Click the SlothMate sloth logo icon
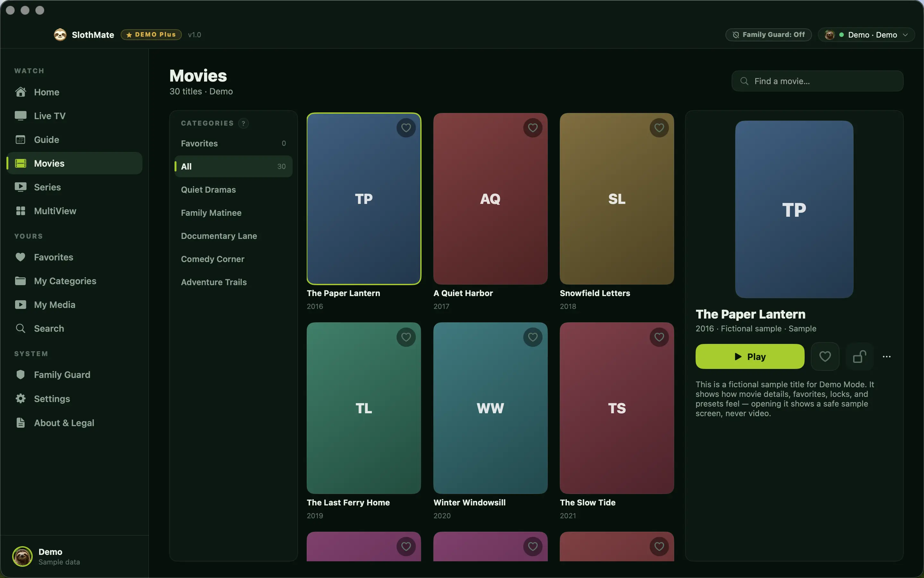The height and width of the screenshot is (578, 924). click(60, 35)
